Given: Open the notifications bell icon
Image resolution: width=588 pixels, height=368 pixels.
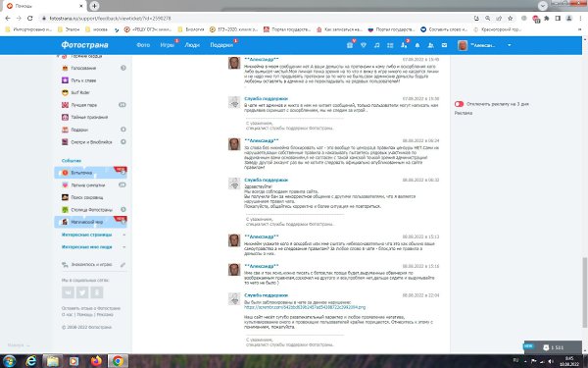Looking at the screenshot, I should click(417, 45).
